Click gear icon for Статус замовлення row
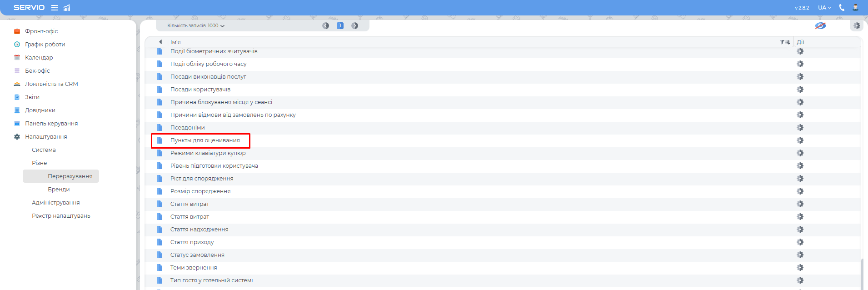This screenshot has width=868, height=290. point(800,255)
